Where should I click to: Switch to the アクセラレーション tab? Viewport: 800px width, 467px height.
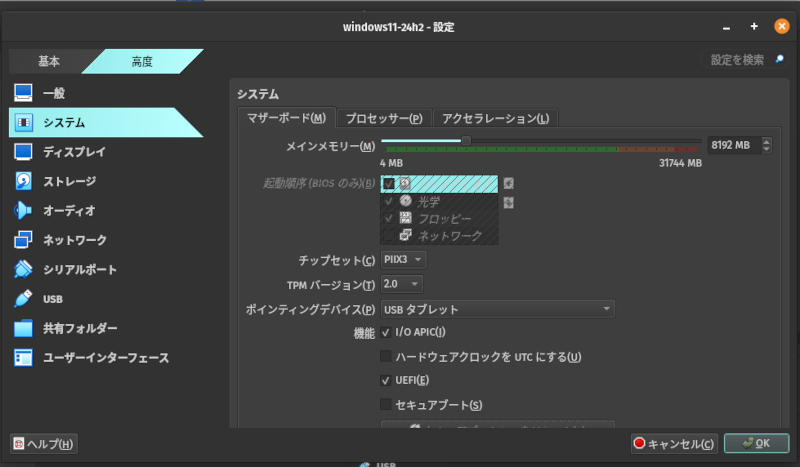[495, 119]
